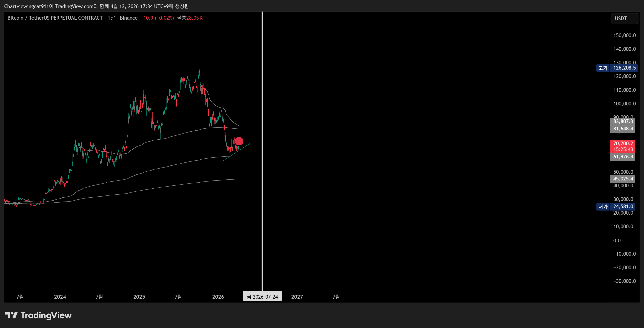
Task: Click the 금 2026-07-24 date marker
Action: tap(262, 297)
